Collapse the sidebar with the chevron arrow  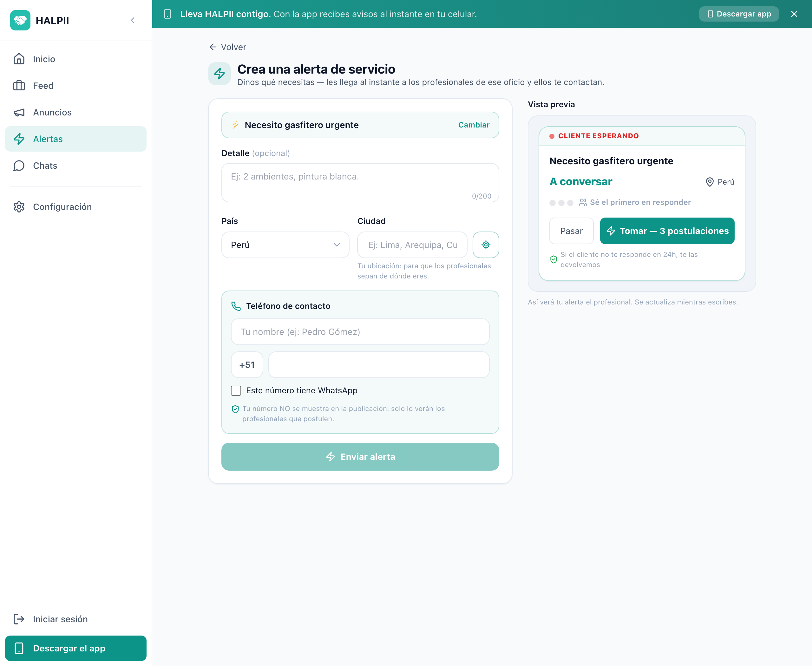point(133,20)
